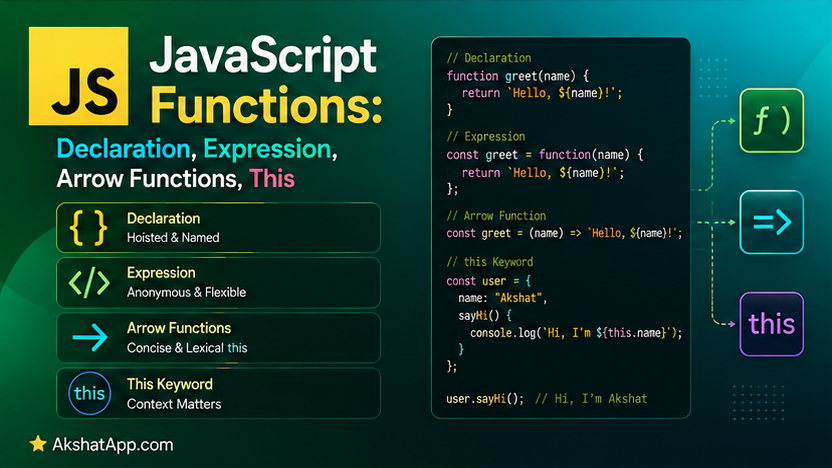Select the 'Context Matters' This Keyword card
The height and width of the screenshot is (468, 832).
[x=218, y=393]
